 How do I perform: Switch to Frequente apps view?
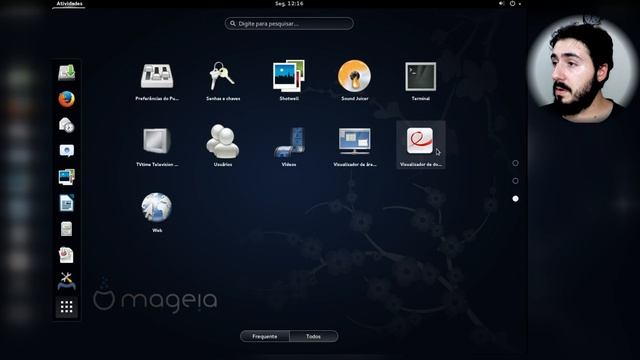[x=265, y=336]
